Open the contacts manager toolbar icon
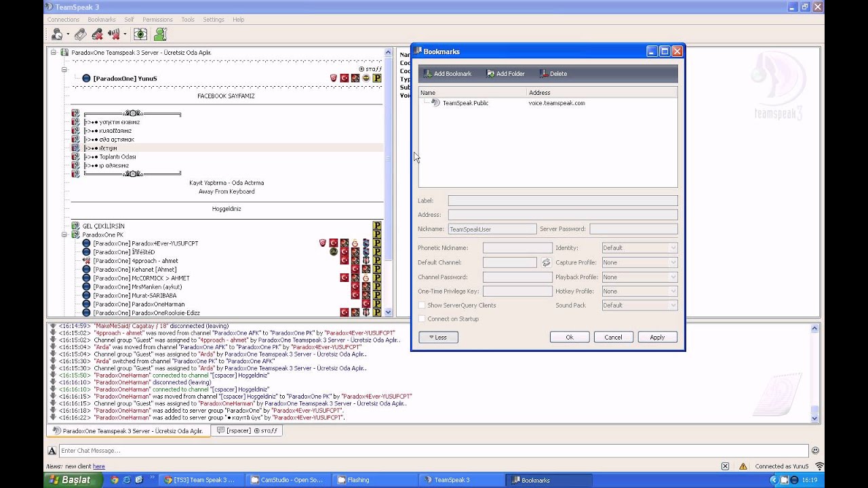The image size is (868, 488). pyautogui.click(x=160, y=34)
